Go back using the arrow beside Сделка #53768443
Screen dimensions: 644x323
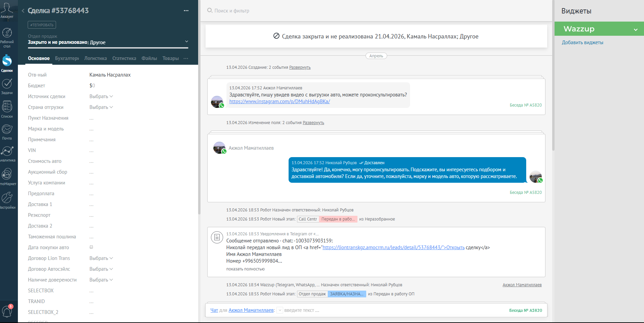[23, 11]
